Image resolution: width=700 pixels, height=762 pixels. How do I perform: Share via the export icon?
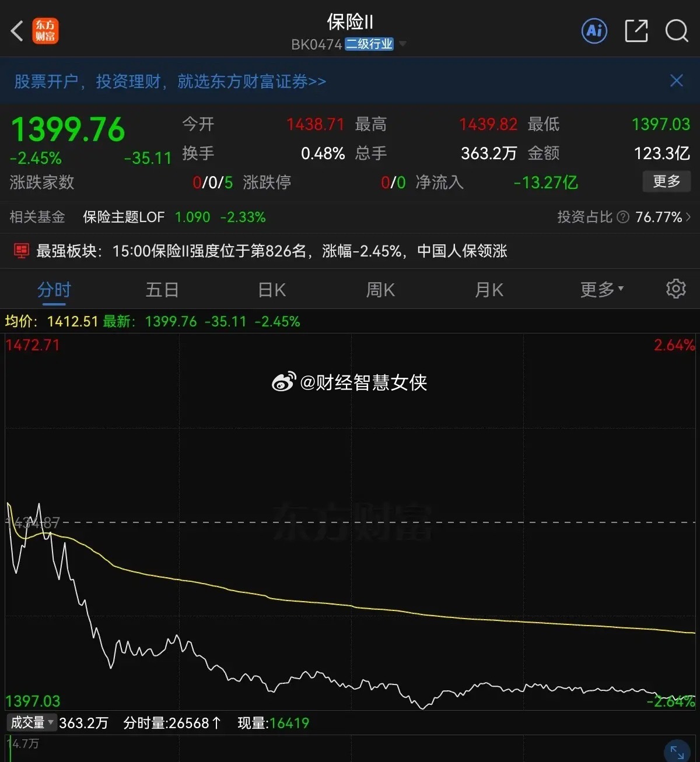click(x=636, y=31)
